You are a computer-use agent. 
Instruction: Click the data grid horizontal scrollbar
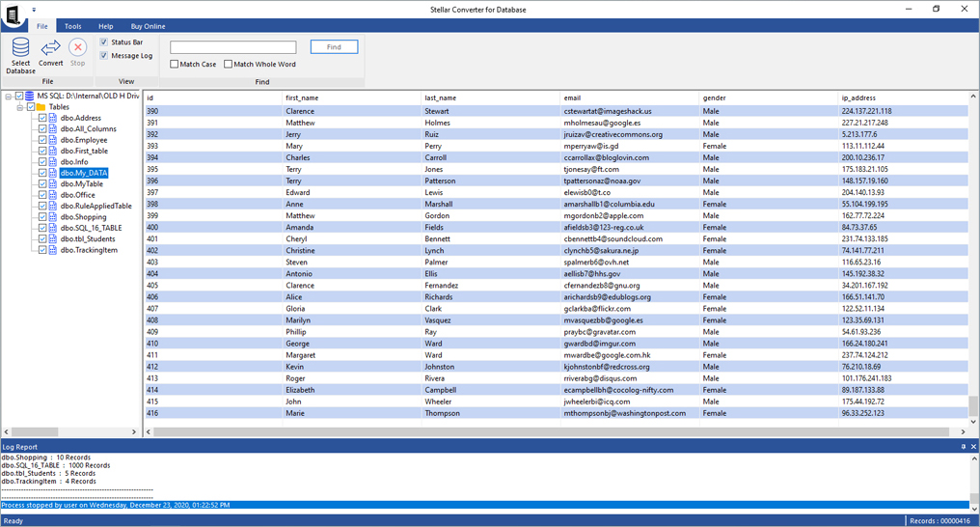[x=552, y=432]
